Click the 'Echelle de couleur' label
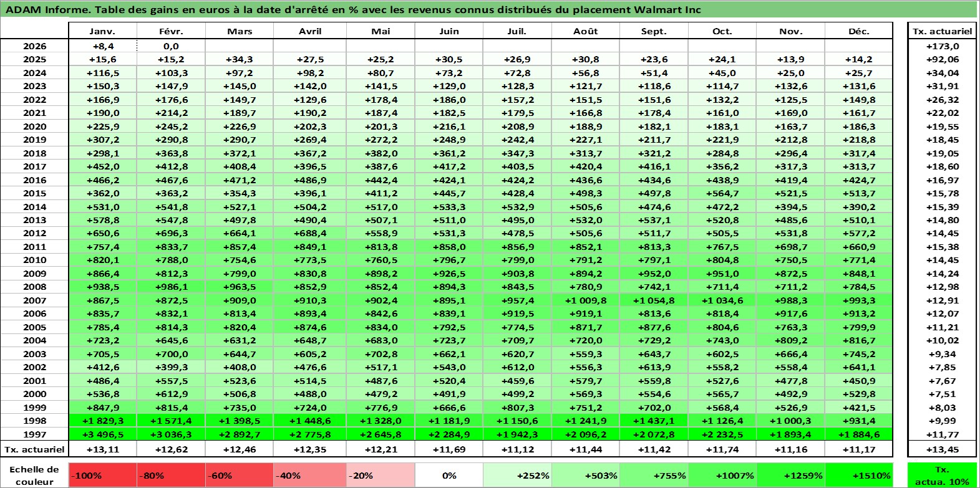The image size is (980, 488). [34, 475]
